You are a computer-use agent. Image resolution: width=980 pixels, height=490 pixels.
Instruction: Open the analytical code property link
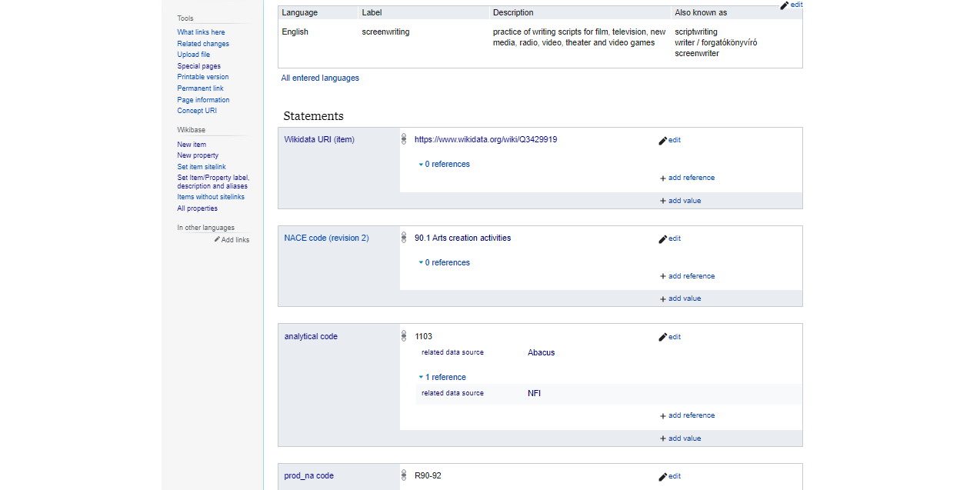tap(311, 337)
